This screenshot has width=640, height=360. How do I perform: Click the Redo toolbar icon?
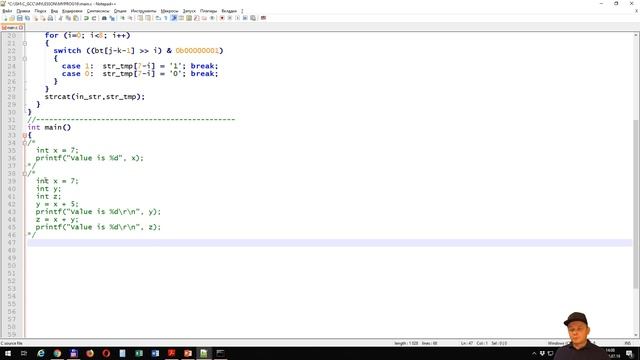coord(94,18)
